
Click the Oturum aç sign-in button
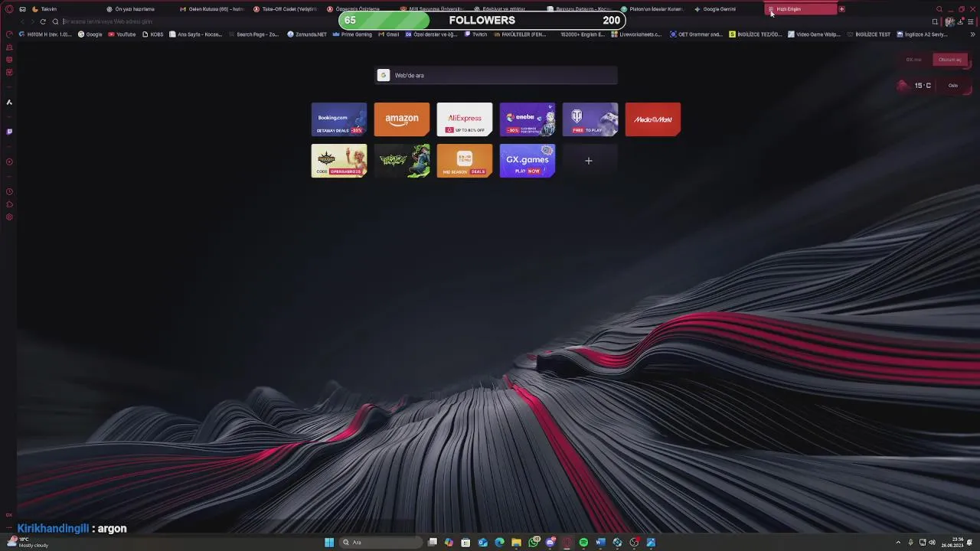(950, 60)
